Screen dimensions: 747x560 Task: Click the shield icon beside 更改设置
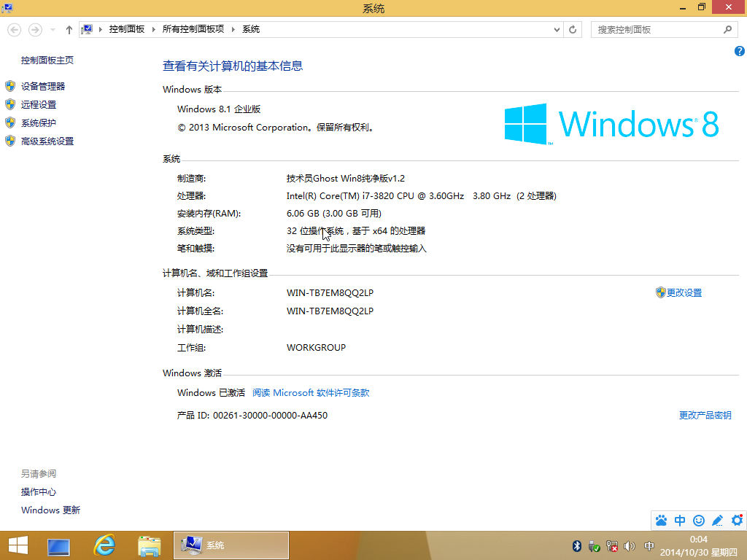tap(660, 292)
